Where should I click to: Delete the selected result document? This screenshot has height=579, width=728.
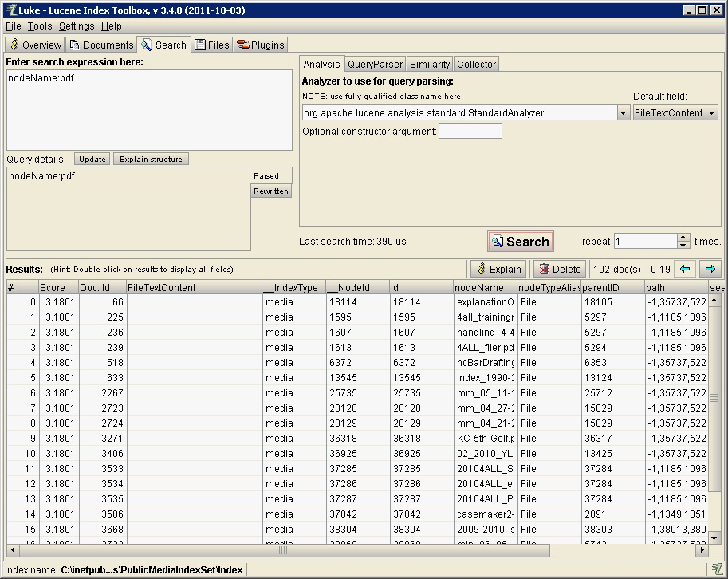coord(561,269)
